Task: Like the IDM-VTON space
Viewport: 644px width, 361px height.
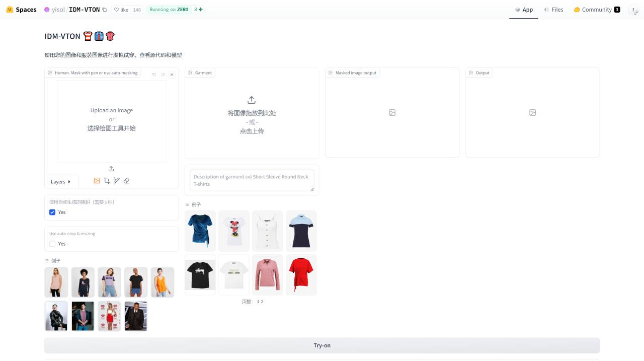Action: coord(121,10)
